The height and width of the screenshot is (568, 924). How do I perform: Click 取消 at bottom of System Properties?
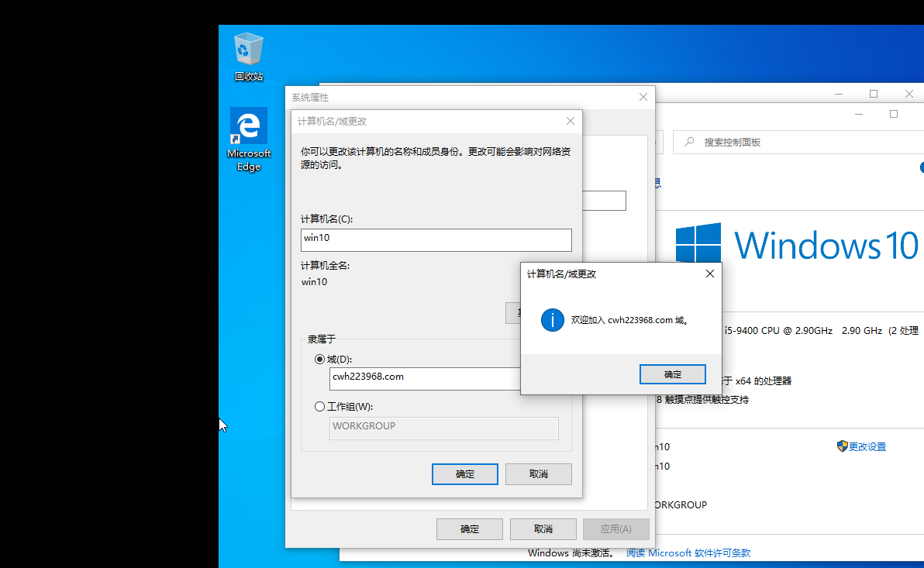(543, 529)
